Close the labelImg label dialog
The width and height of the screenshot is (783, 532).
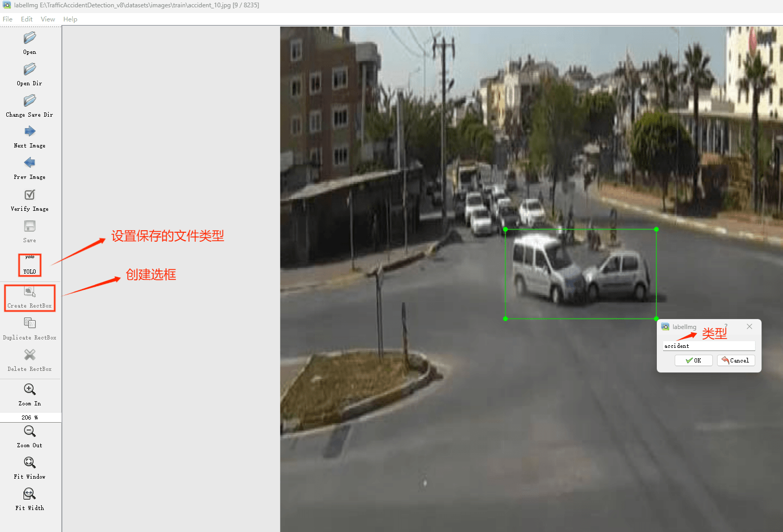750,326
